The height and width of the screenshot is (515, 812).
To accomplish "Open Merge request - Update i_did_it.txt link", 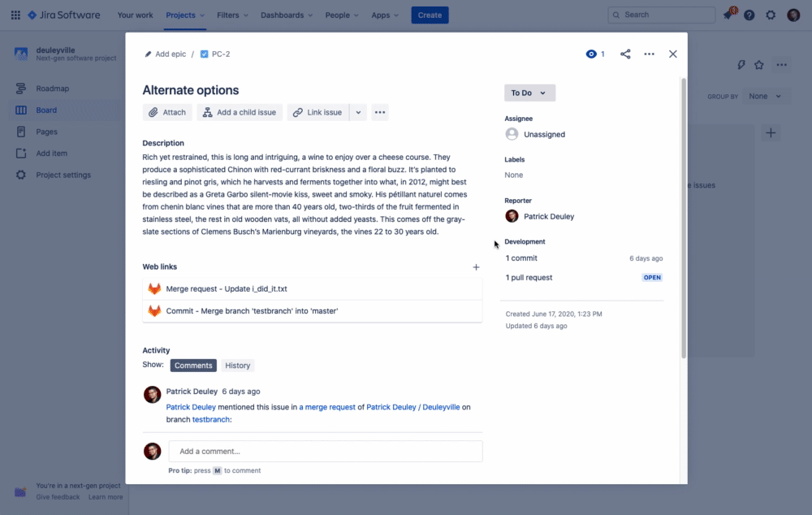I will (227, 288).
